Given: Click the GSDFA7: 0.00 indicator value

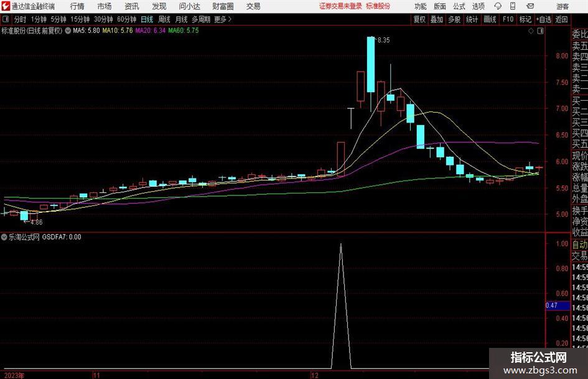Looking at the screenshot, I should click(x=62, y=237).
